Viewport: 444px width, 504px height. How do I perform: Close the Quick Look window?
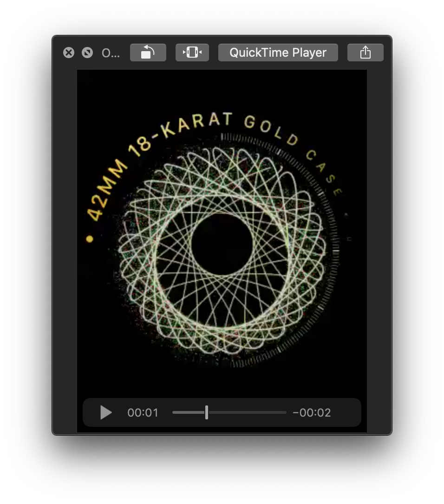coord(69,53)
